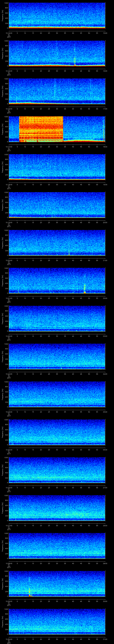Click the 15:00 end time label of the first spectrogram
114x644 pixels.
(x=105, y=33)
